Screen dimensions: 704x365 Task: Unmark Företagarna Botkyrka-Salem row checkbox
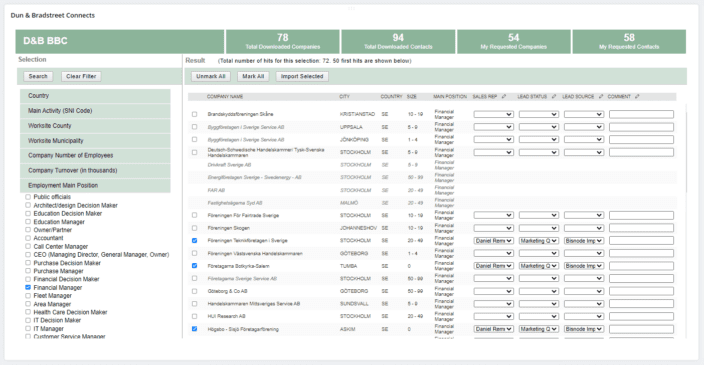click(x=194, y=266)
